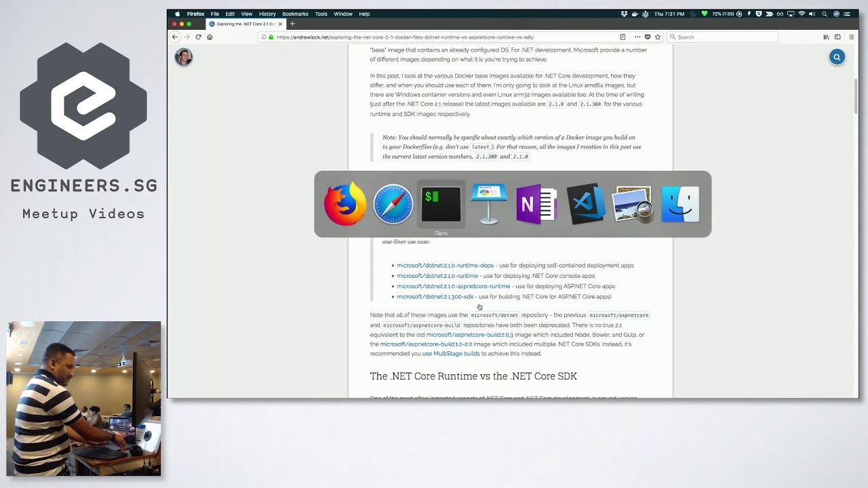Image resolution: width=868 pixels, height=488 pixels.
Task: Open page actions three-dots menu
Action: pos(637,37)
